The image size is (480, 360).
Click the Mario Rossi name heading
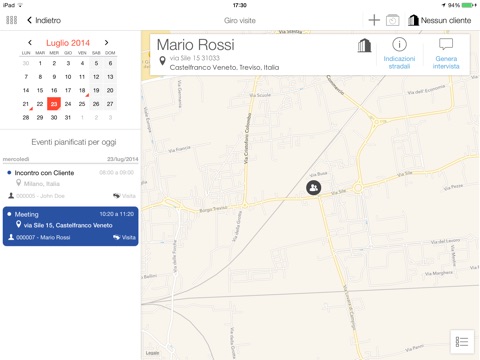[x=196, y=45]
